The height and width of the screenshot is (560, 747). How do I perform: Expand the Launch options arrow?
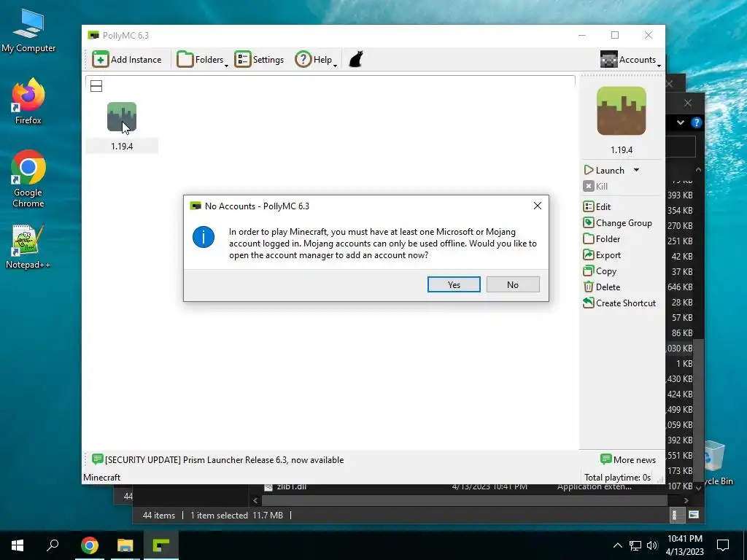click(x=636, y=170)
